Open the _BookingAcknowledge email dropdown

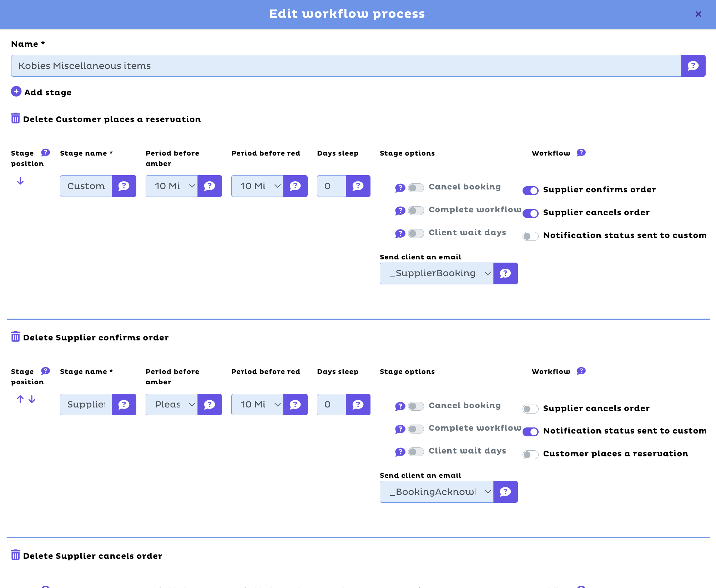pos(436,492)
